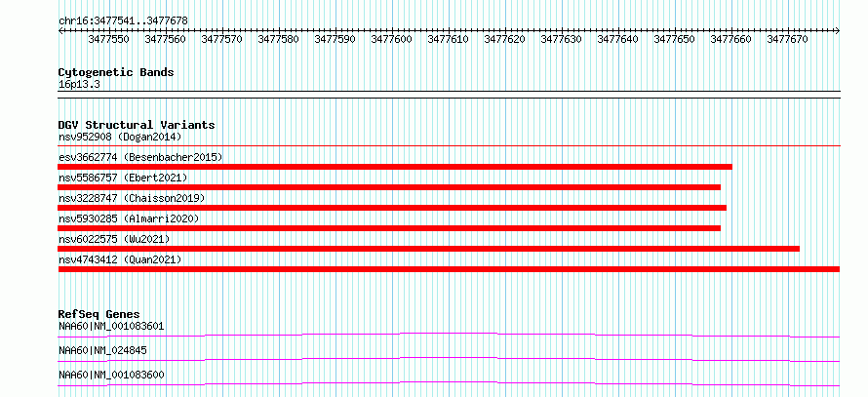Click the chr16:3477541..3477678 region label
The image size is (868, 397).
click(x=123, y=21)
